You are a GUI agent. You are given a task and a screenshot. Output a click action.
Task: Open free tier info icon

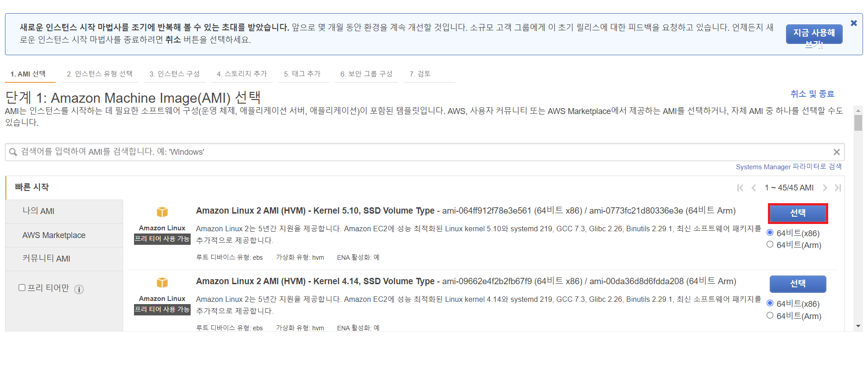(x=79, y=290)
